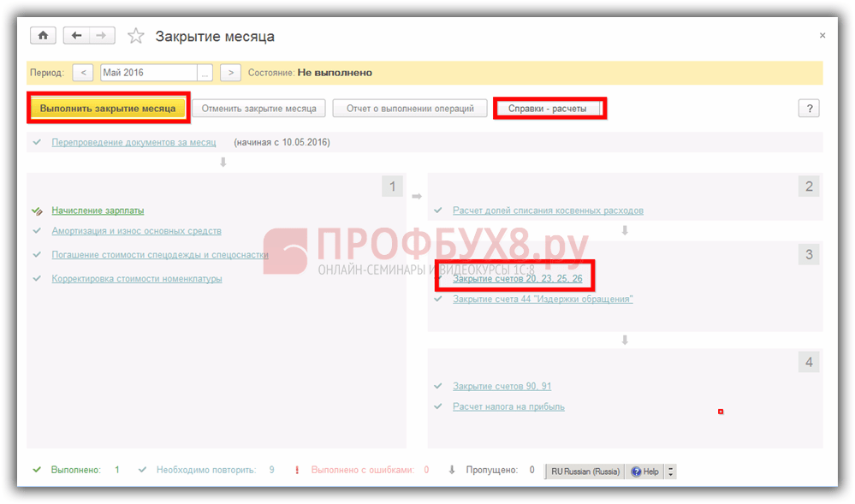Open Отчет о выполнении операций

coord(410,108)
